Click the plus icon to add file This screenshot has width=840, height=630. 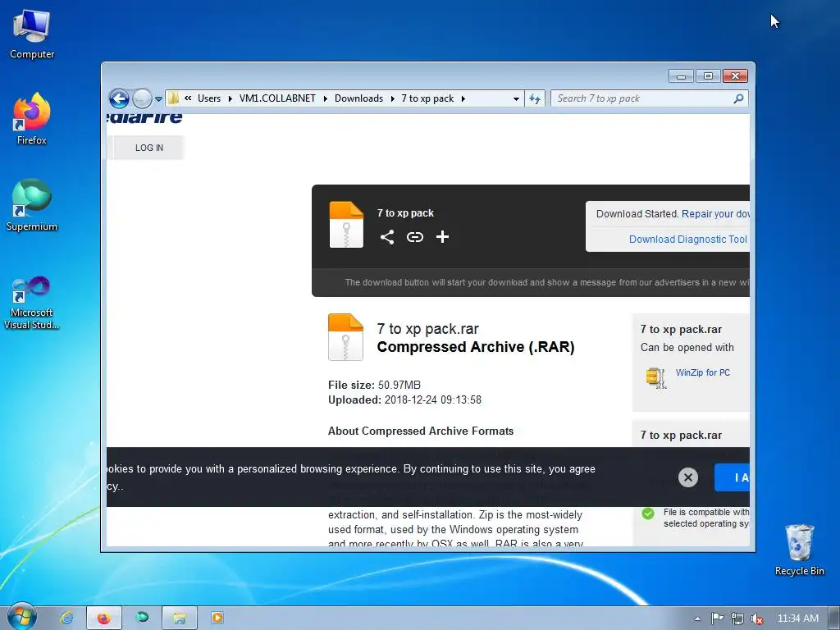[442, 237]
